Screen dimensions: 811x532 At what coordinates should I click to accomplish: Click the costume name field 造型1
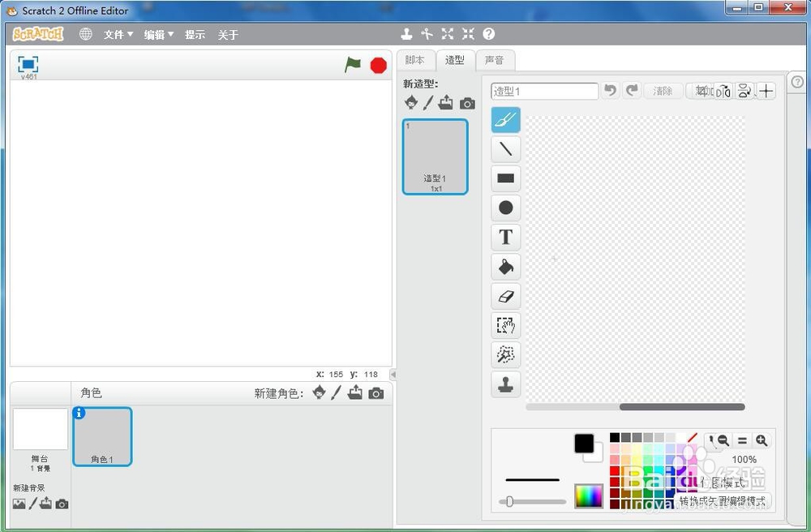coord(545,92)
